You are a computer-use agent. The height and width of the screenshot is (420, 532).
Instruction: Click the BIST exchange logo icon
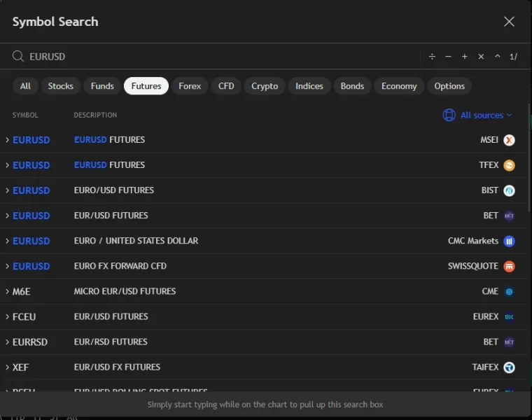[509, 190]
